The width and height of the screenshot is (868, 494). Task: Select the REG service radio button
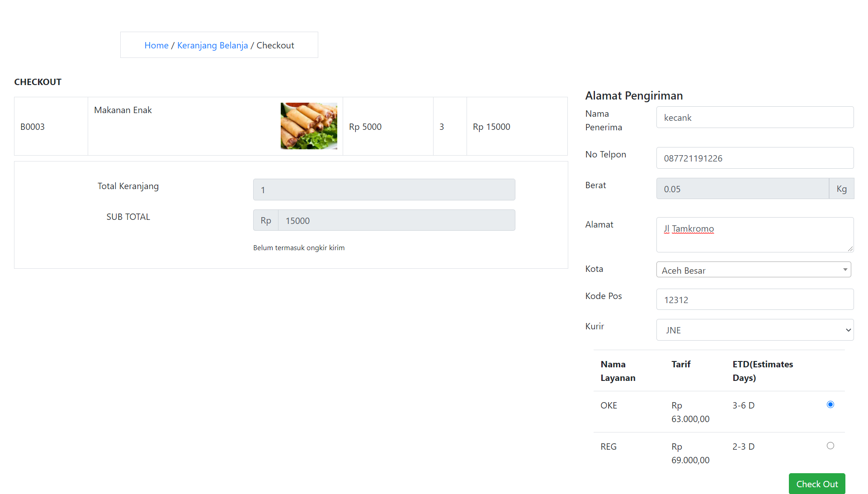tap(830, 446)
